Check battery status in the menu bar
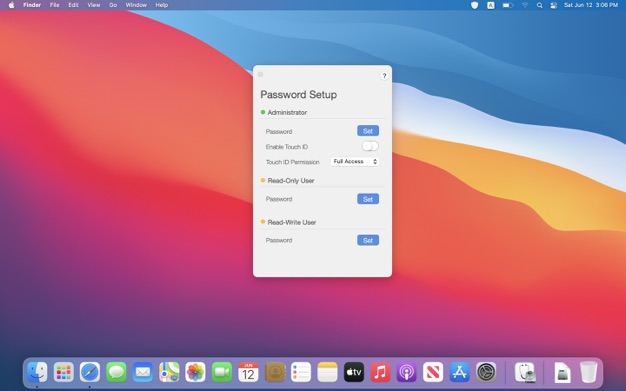The height and width of the screenshot is (391, 626). point(507,5)
